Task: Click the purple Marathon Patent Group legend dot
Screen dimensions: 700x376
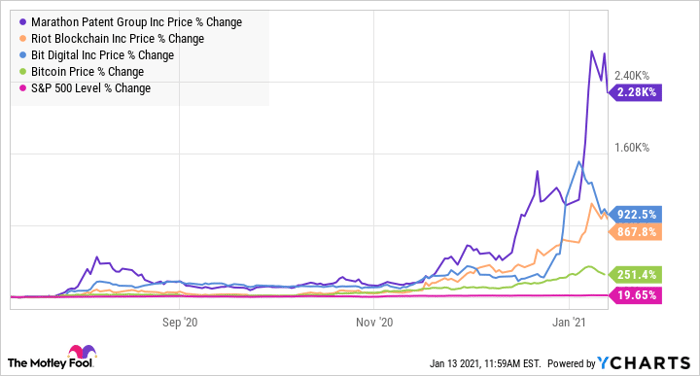Action: [x=23, y=22]
